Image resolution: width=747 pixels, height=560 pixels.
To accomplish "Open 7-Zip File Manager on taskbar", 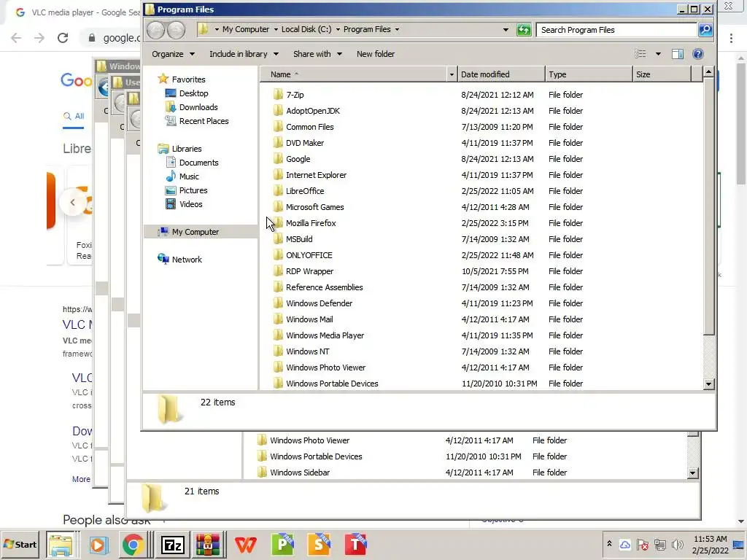I will coord(172,544).
